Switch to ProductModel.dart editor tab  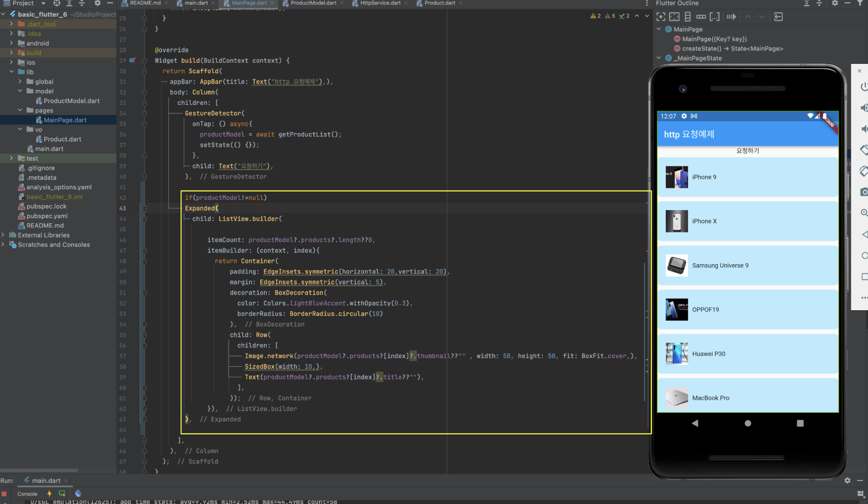tap(313, 3)
